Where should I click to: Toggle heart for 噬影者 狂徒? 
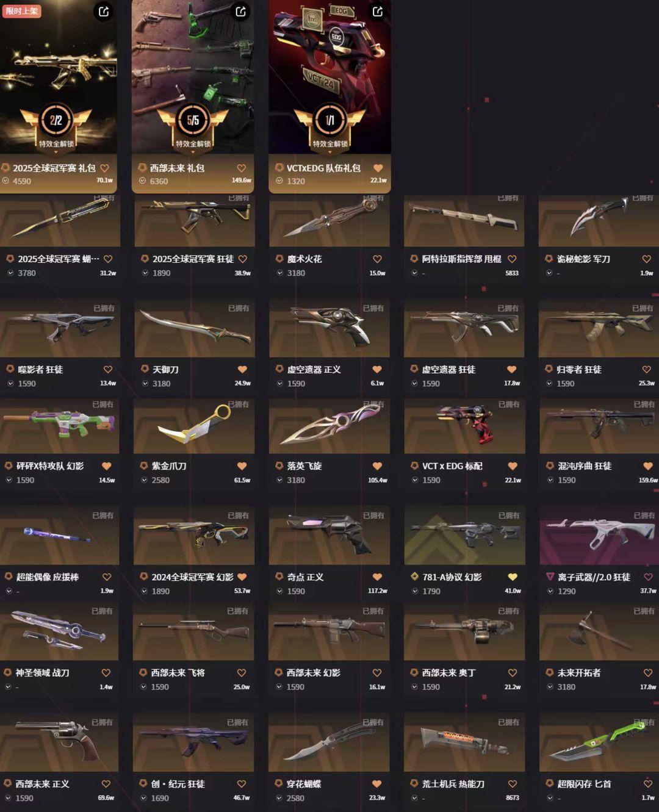(x=108, y=369)
